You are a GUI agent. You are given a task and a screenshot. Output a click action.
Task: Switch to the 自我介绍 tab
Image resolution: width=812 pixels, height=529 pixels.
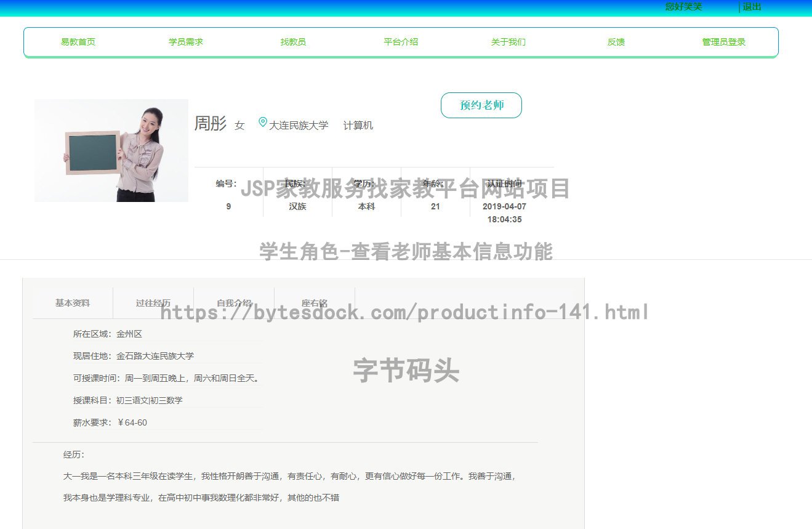click(233, 302)
